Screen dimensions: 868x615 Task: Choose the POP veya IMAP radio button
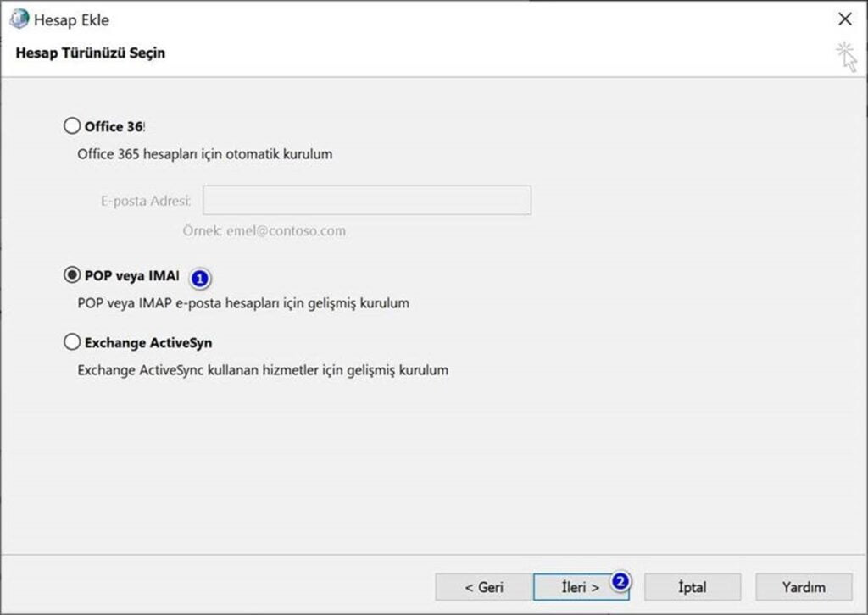point(72,274)
